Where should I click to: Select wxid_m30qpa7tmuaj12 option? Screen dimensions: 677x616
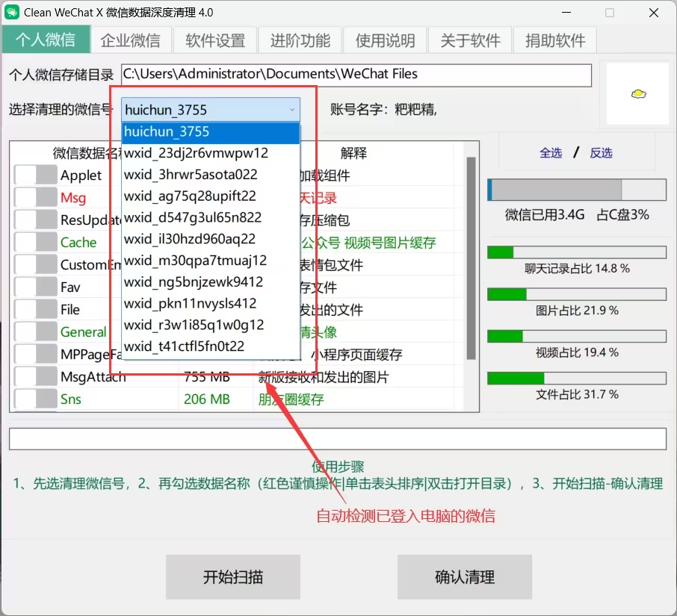coord(211,261)
